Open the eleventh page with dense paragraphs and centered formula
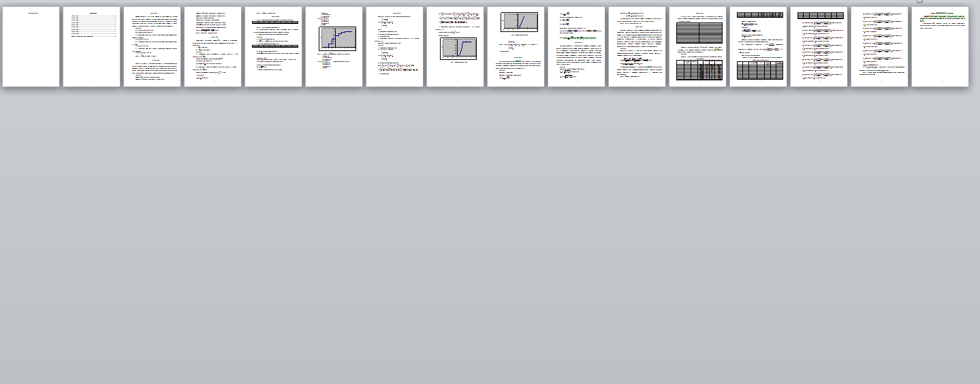The width and height of the screenshot is (980, 384). pos(637,47)
